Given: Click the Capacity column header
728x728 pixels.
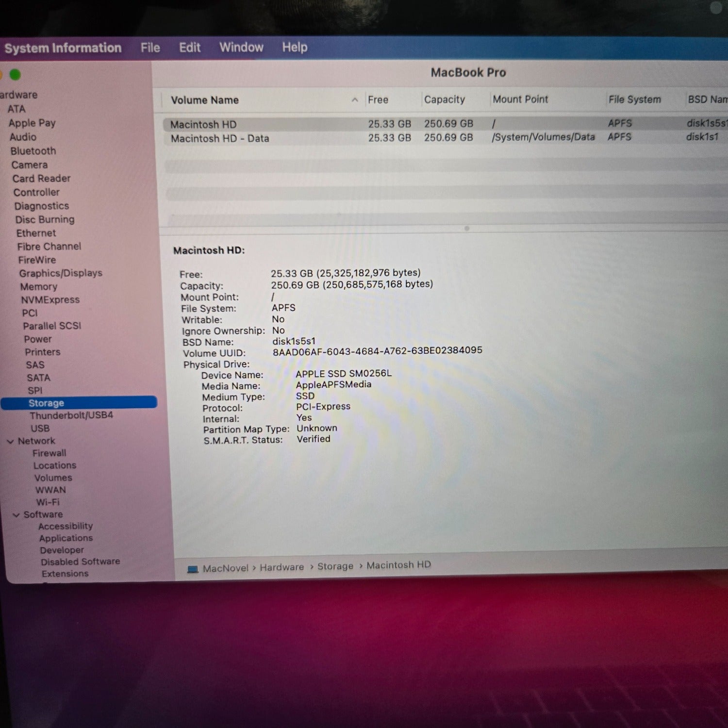Looking at the screenshot, I should pyautogui.click(x=445, y=99).
